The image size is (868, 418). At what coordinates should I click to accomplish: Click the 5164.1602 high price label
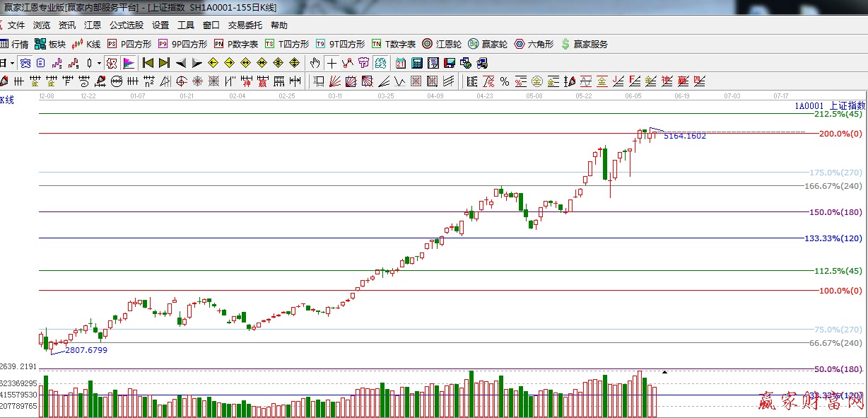684,136
